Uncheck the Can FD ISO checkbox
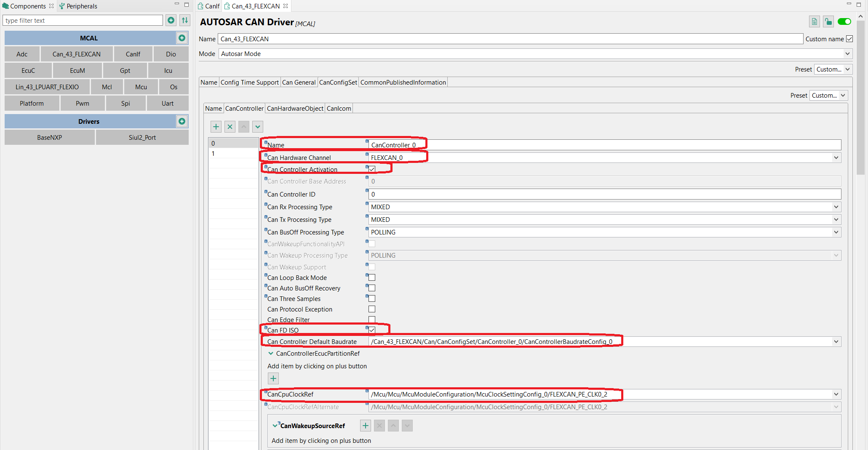This screenshot has width=868, height=450. [x=371, y=330]
